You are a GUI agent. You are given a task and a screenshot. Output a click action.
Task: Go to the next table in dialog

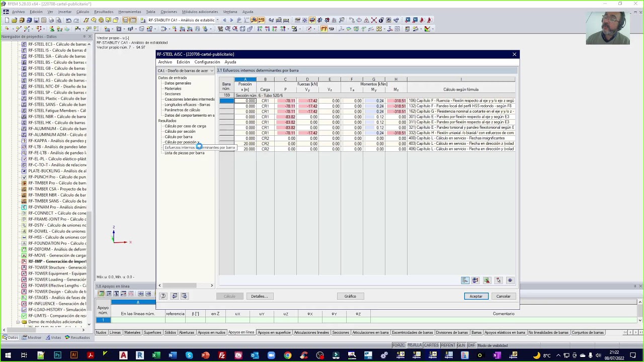pyautogui.click(x=184, y=296)
